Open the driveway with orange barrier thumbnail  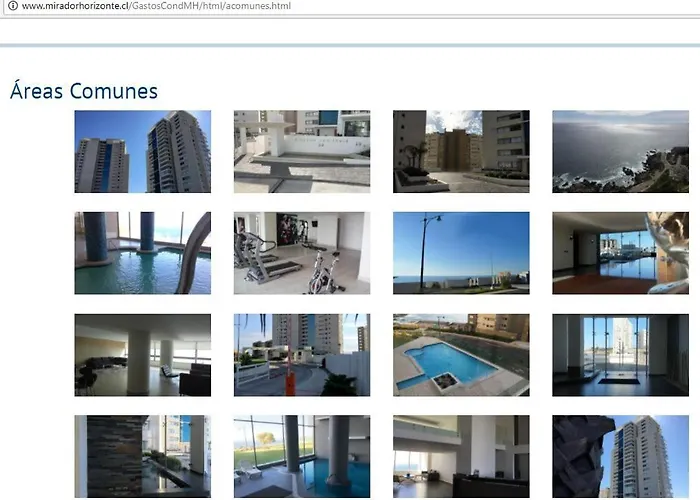(302, 355)
